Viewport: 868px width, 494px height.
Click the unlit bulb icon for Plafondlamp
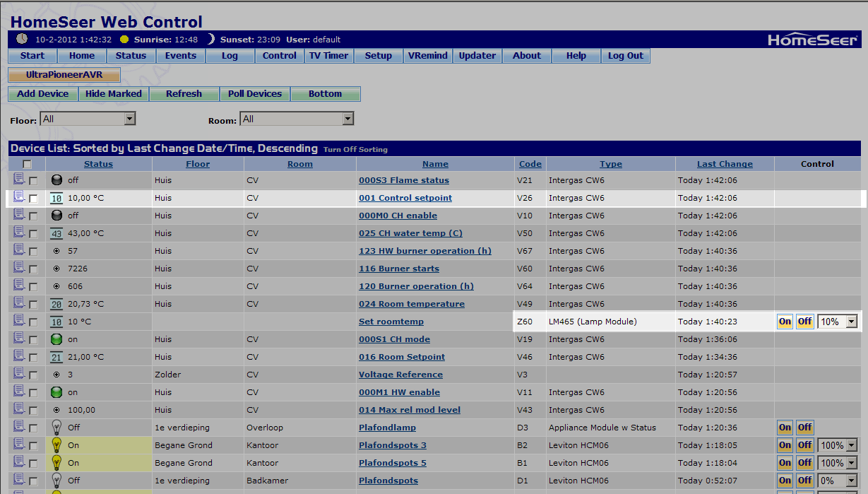click(x=57, y=428)
